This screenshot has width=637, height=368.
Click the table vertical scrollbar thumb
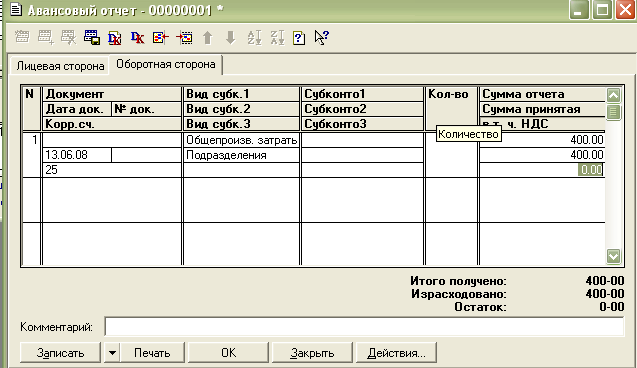pyautogui.click(x=613, y=112)
